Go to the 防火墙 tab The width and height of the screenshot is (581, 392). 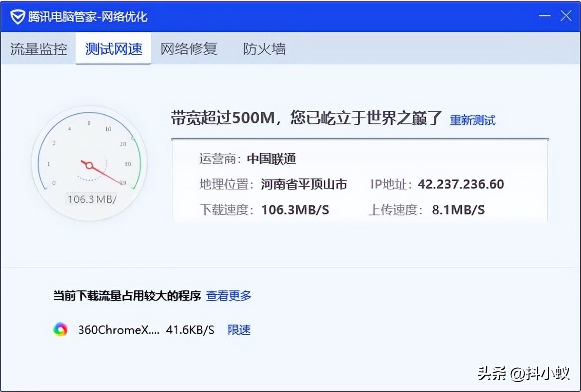pos(264,48)
